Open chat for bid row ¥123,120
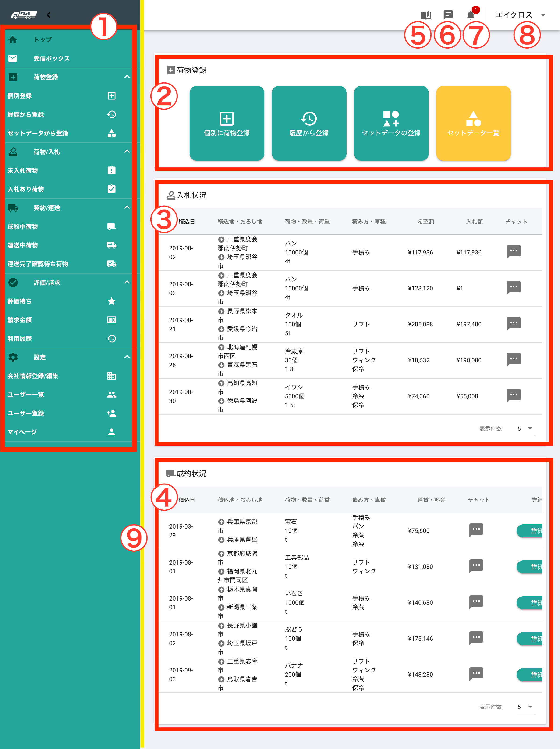Image resolution: width=560 pixels, height=749 pixels. click(513, 287)
